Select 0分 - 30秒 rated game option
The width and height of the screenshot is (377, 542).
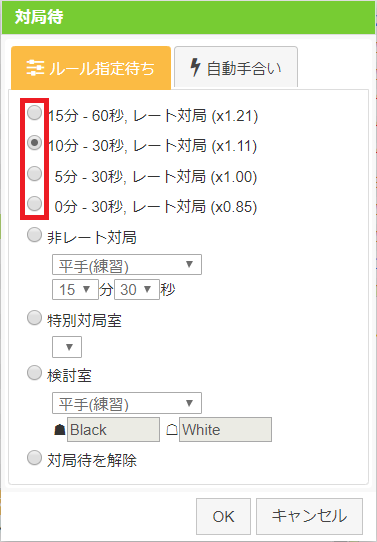click(x=34, y=203)
